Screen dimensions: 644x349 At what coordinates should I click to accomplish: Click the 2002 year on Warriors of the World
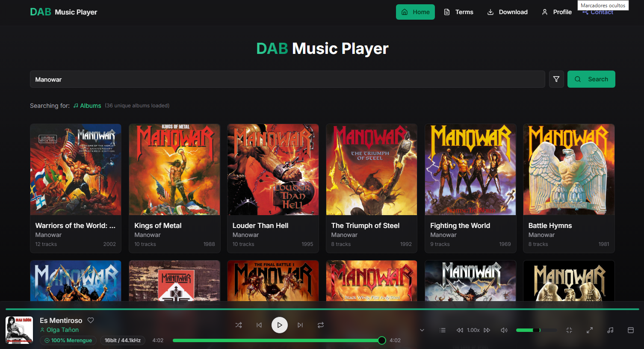[109, 244]
